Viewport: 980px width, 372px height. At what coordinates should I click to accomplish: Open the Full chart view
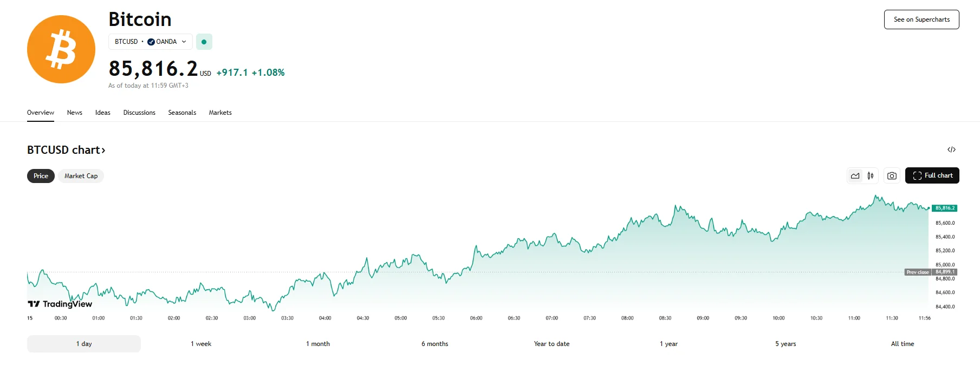tap(932, 175)
